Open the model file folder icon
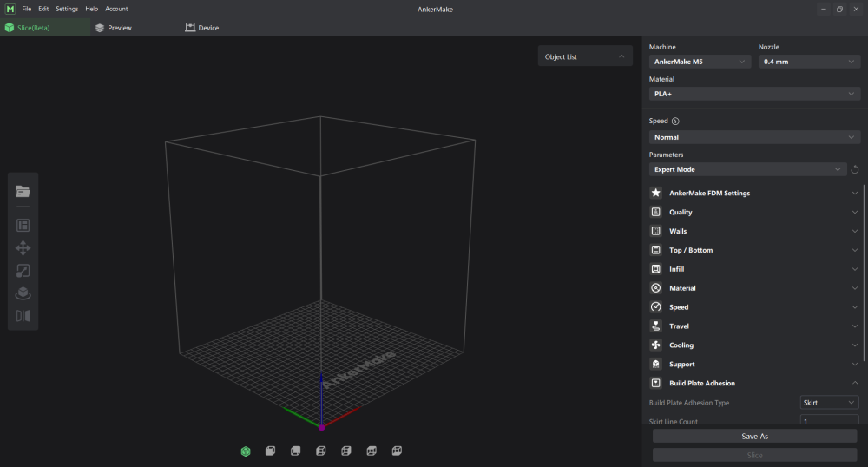The width and height of the screenshot is (868, 467). pos(23,192)
